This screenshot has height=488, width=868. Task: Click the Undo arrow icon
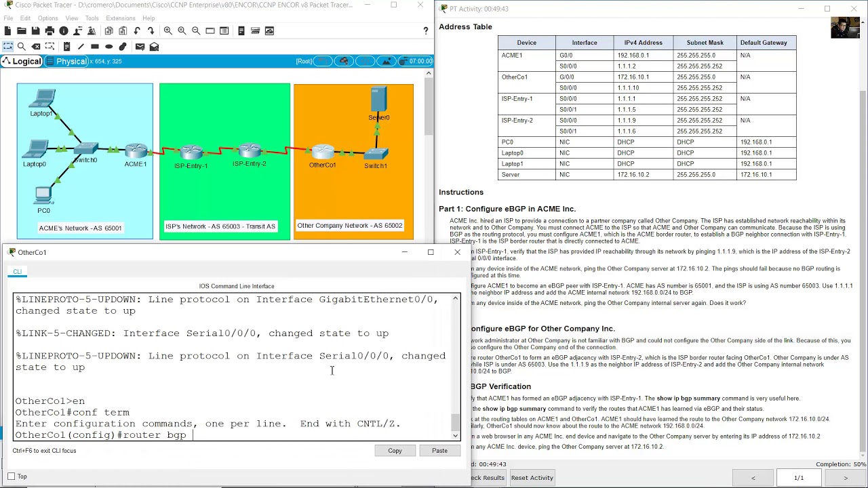click(137, 30)
